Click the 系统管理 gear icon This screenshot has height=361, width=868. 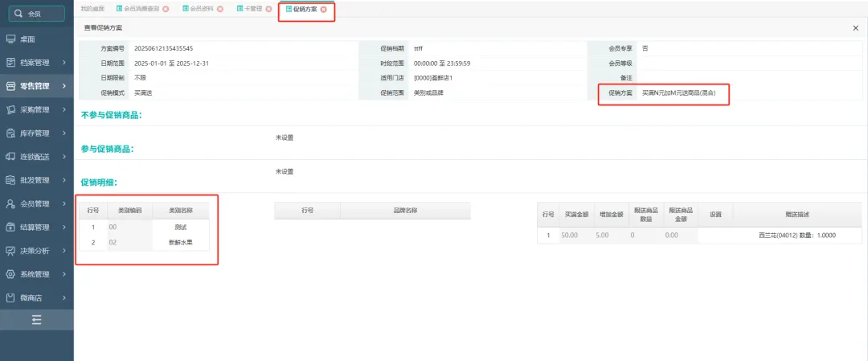11,274
